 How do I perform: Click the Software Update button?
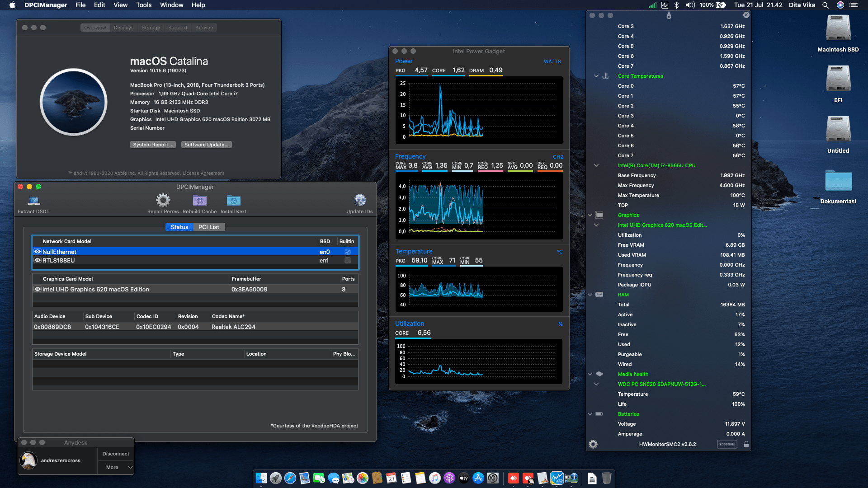[x=207, y=145]
